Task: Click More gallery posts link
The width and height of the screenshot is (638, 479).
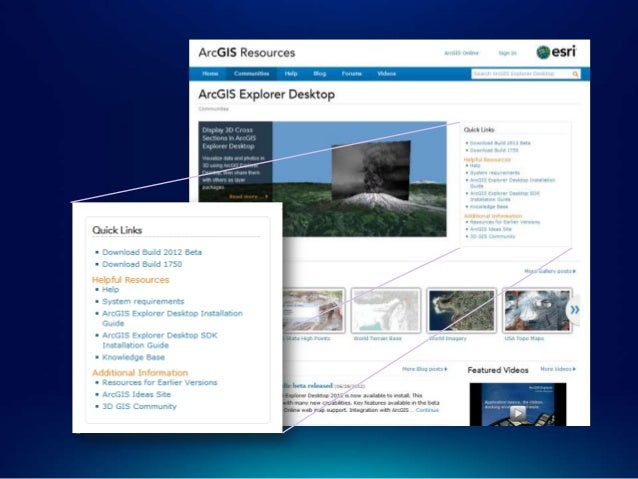Action: pyautogui.click(x=550, y=271)
